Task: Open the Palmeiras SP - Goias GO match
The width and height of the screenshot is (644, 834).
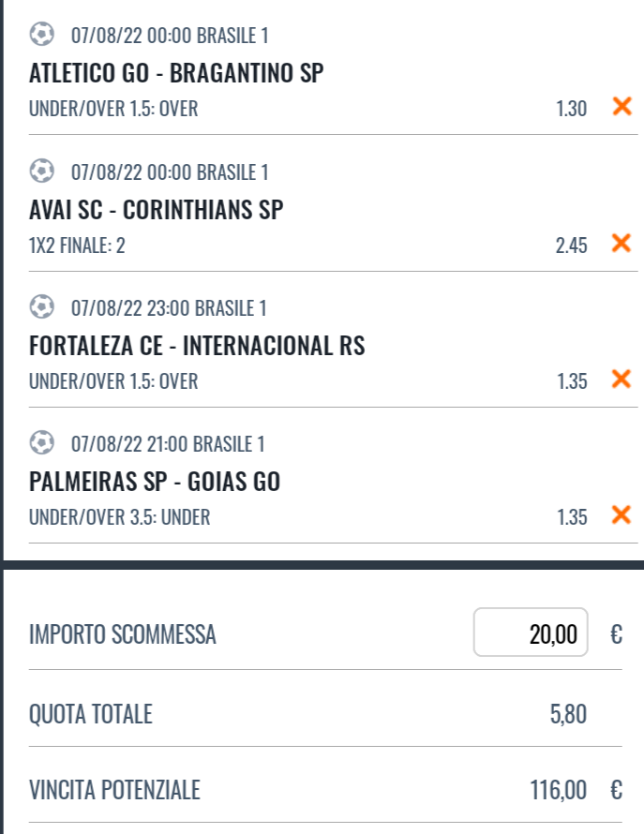Action: [155, 483]
